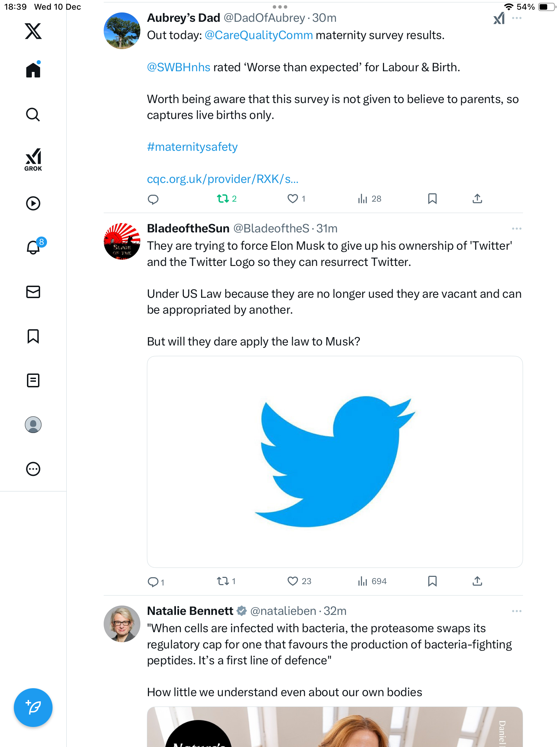Open more options for Natalie Bennett post

[x=516, y=611]
